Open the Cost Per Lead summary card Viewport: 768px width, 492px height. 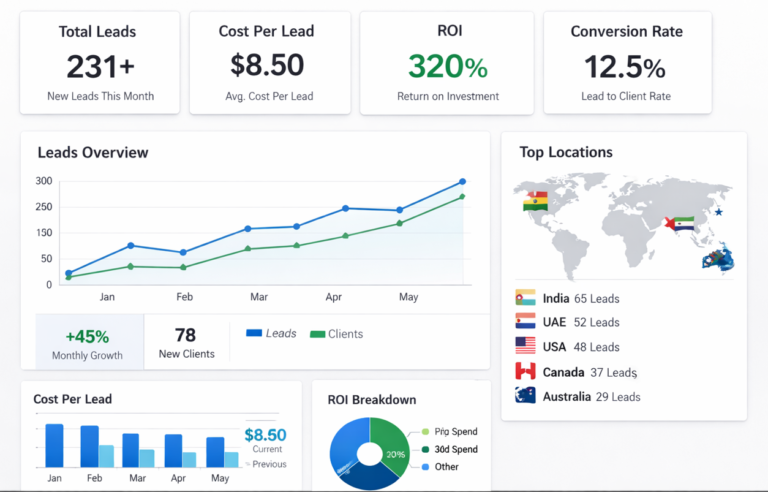pos(270,62)
